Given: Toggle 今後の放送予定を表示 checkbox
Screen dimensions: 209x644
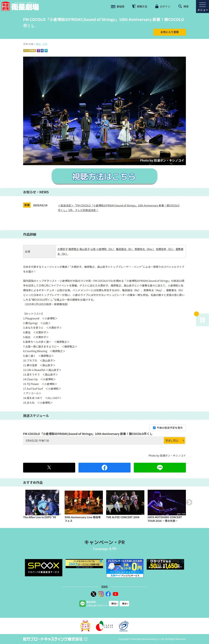Looking at the screenshot, I should click(154, 428).
